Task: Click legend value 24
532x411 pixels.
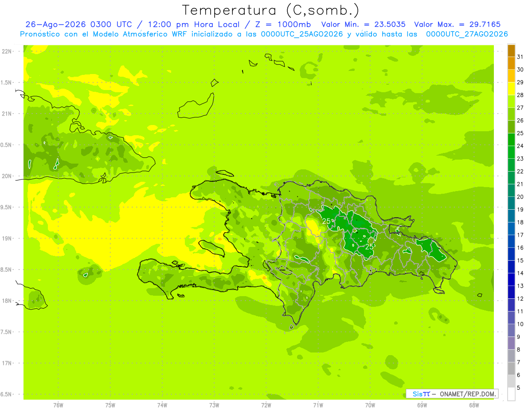Action: [520, 146]
